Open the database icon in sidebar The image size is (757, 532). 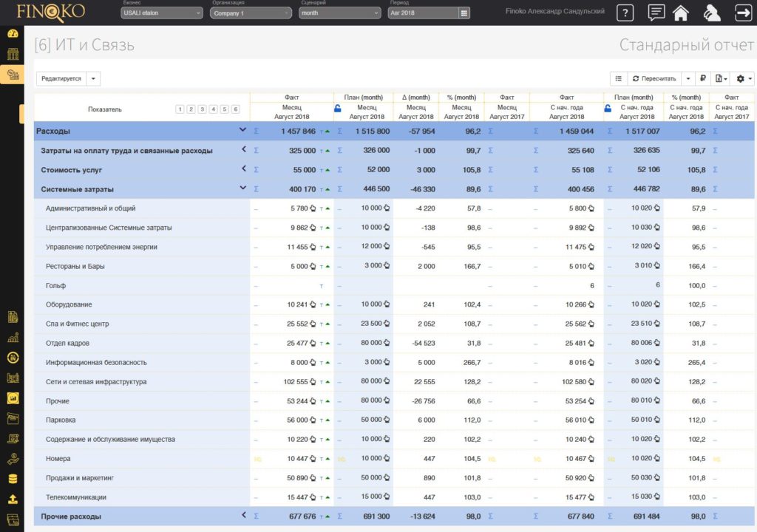tap(13, 479)
